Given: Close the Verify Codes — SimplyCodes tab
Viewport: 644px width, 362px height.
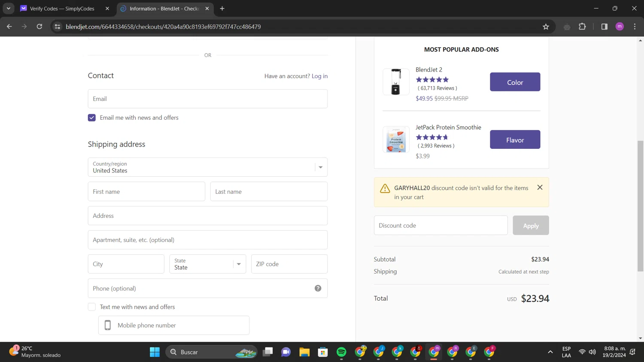Looking at the screenshot, I should pyautogui.click(x=107, y=8).
